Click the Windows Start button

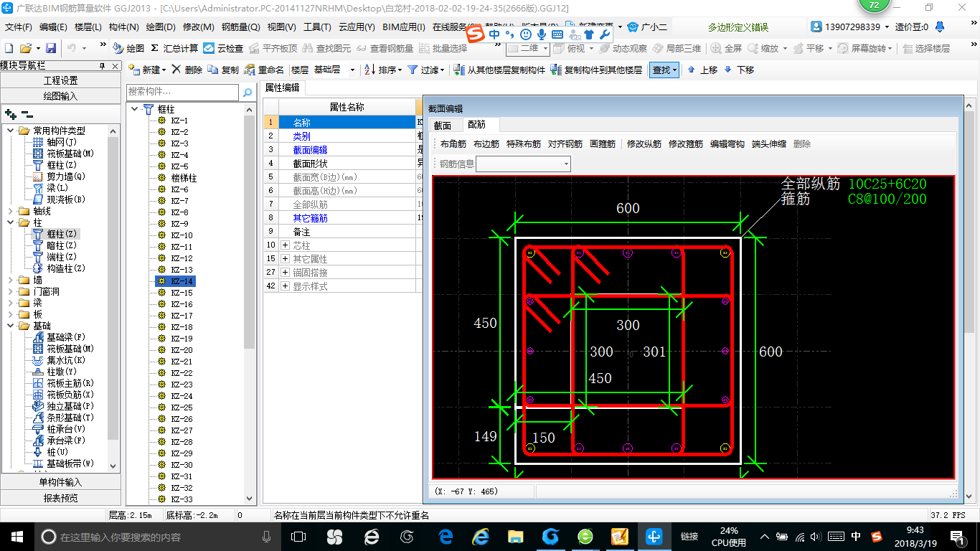pos(16,537)
